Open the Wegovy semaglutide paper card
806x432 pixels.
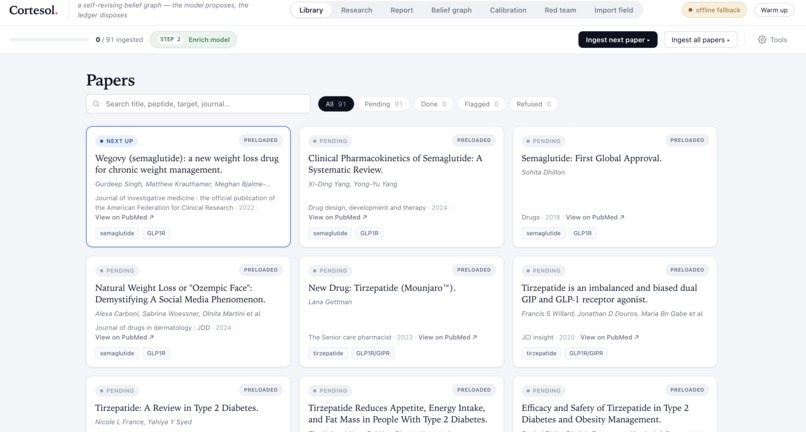pyautogui.click(x=188, y=187)
